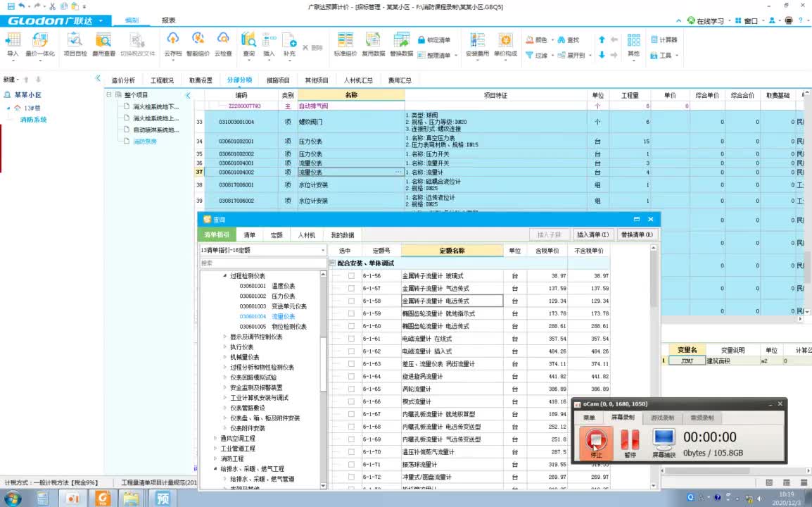
Task: Expand the 工业管道工程 tree node
Action: click(x=215, y=449)
